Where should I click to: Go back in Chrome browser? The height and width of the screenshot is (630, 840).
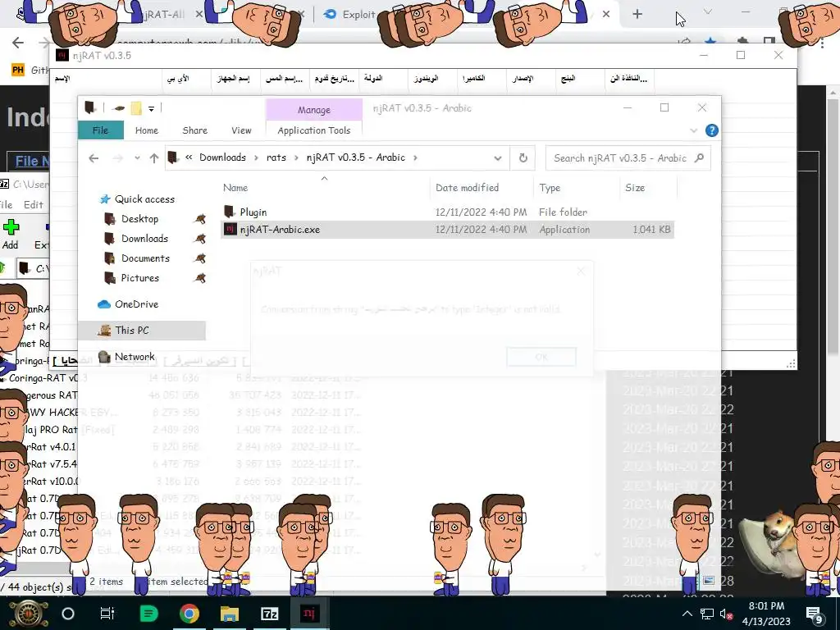point(18,43)
